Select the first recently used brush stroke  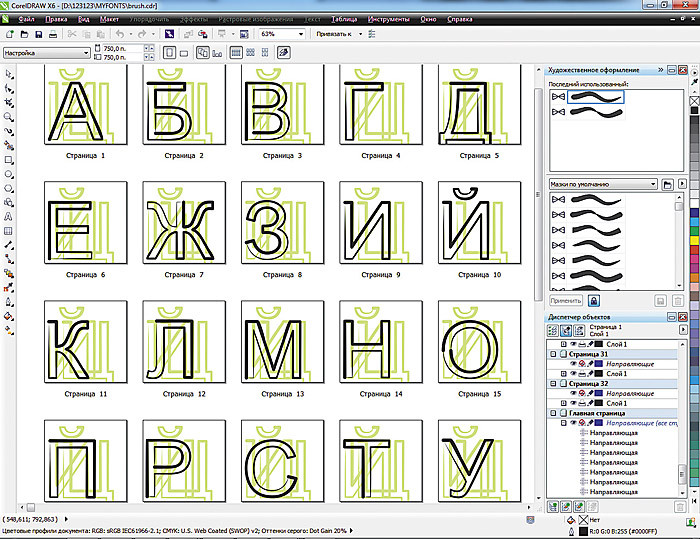(596, 97)
